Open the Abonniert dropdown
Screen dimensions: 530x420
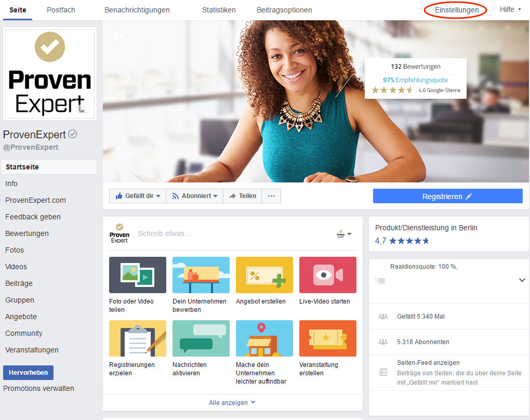click(x=195, y=196)
